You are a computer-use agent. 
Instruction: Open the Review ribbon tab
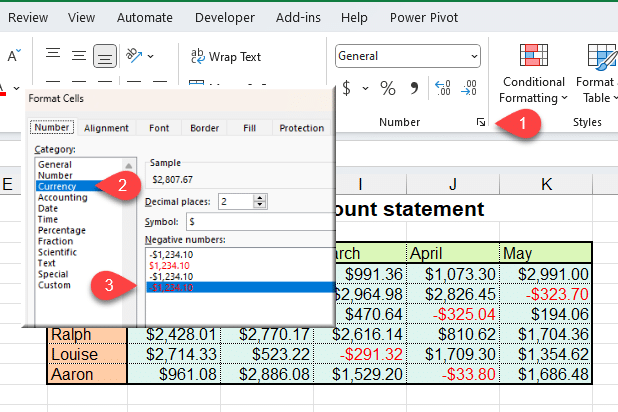pyautogui.click(x=28, y=17)
